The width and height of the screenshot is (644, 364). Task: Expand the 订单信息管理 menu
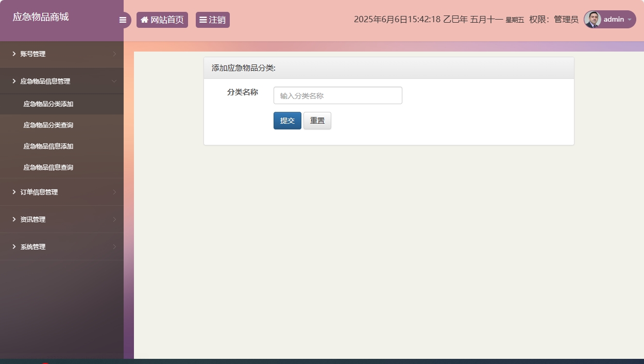tap(62, 192)
